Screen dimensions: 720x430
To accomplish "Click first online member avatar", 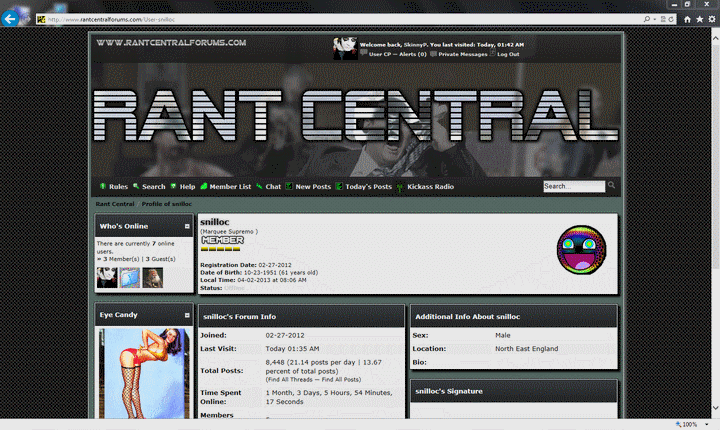I will pos(107,277).
